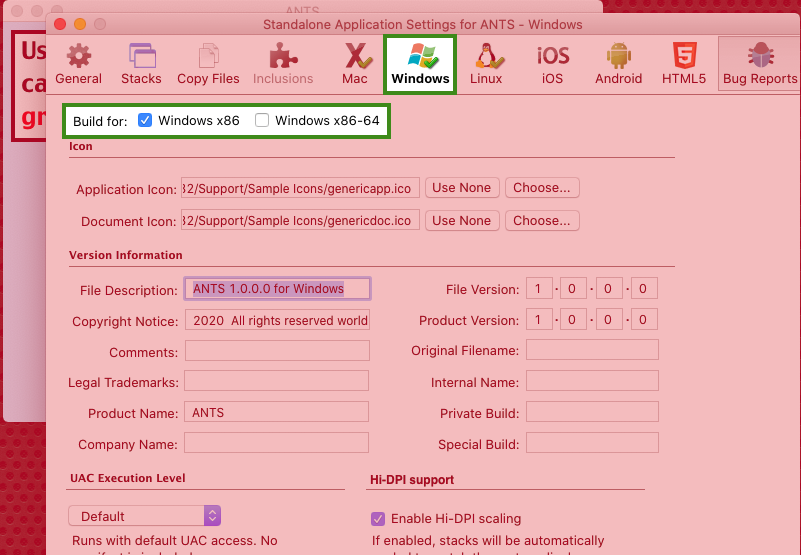
Task: Open the Stacks settings pane
Action: 142,64
